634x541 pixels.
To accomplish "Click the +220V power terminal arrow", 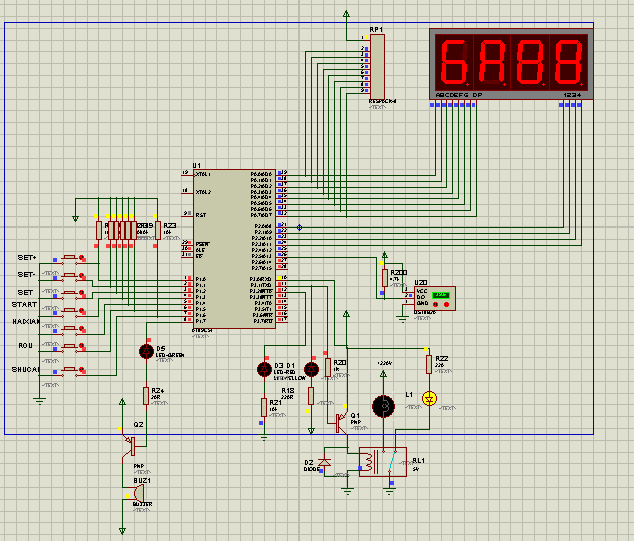I will (383, 374).
